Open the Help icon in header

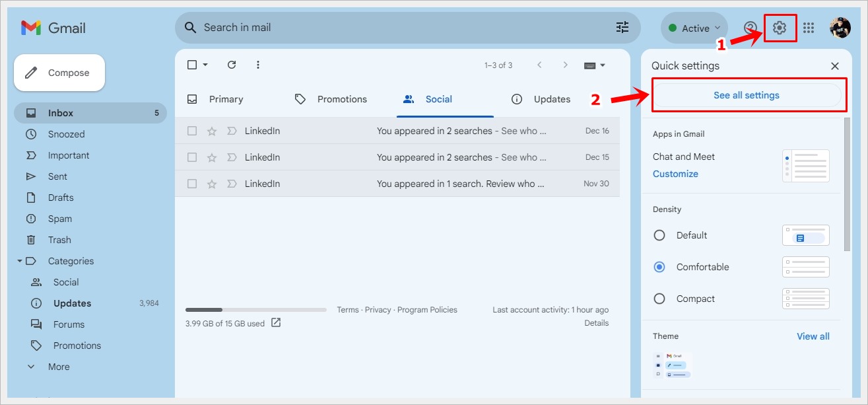pos(750,28)
